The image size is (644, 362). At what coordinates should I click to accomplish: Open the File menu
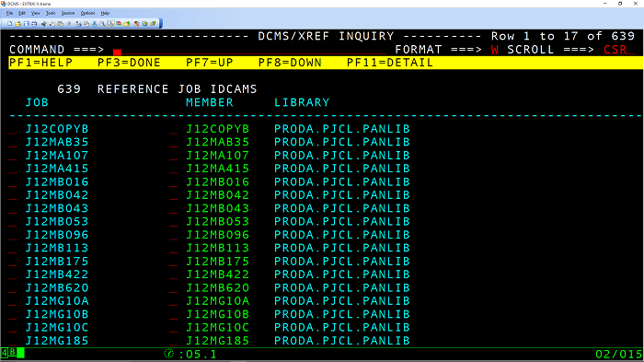tap(9, 13)
